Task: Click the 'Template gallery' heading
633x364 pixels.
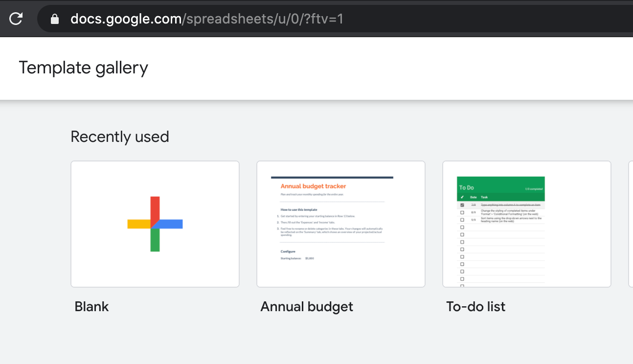Action: 83,68
